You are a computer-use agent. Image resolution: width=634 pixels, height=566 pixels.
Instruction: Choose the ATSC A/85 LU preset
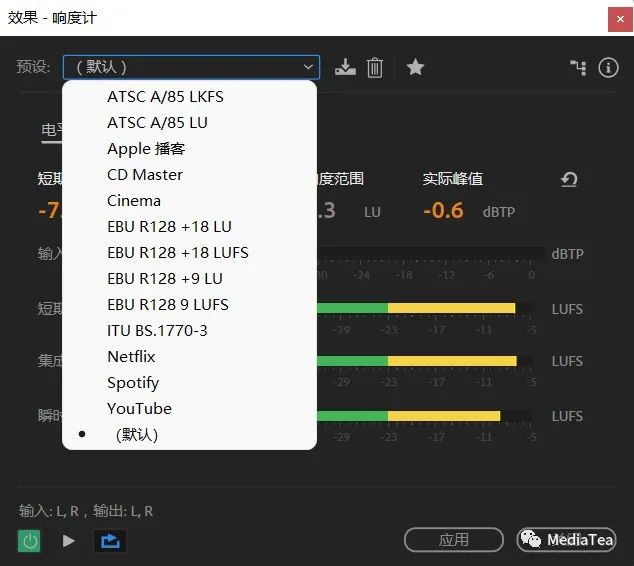(189, 122)
